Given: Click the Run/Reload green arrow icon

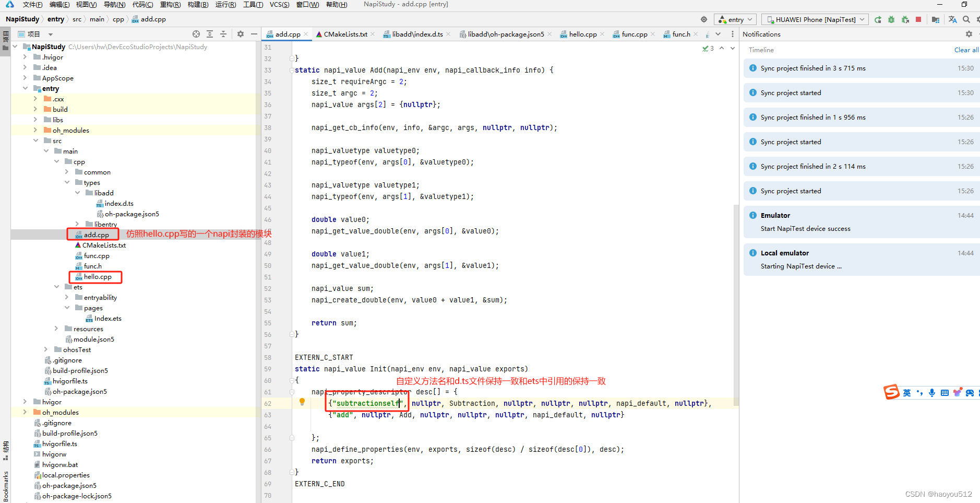Looking at the screenshot, I should pos(878,19).
